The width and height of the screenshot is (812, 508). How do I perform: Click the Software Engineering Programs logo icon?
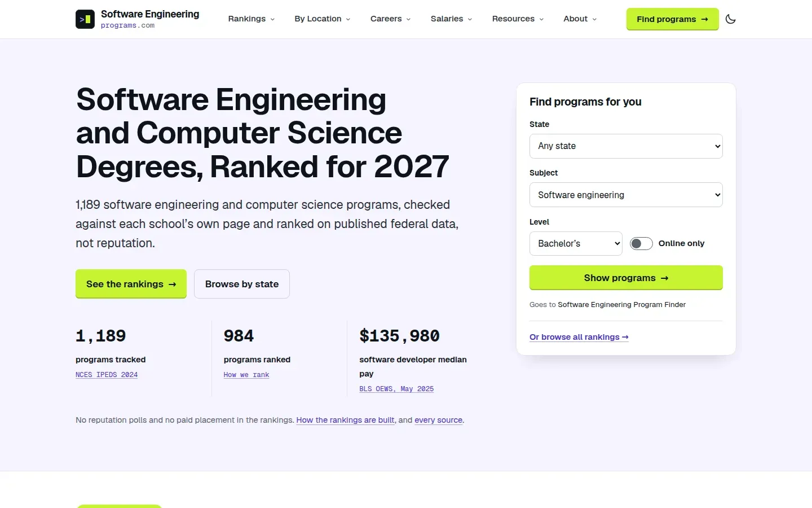(85, 19)
